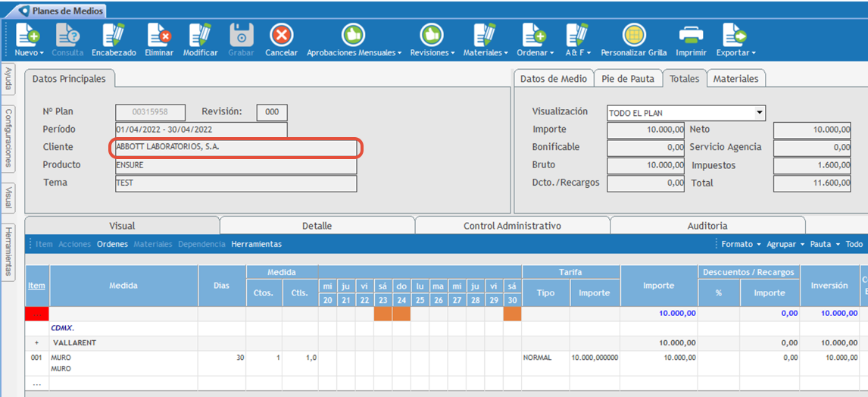
Task: Click the Todo option in grid bar
Action: tap(854, 244)
